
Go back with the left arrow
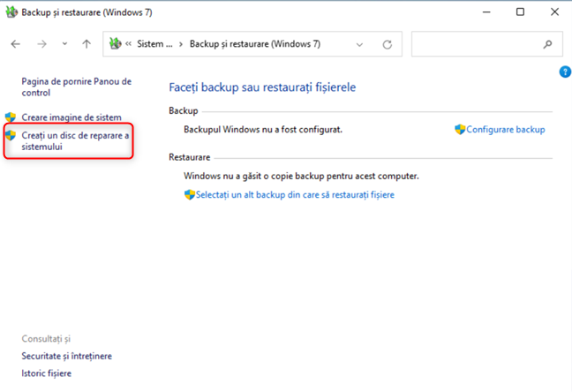click(15, 44)
